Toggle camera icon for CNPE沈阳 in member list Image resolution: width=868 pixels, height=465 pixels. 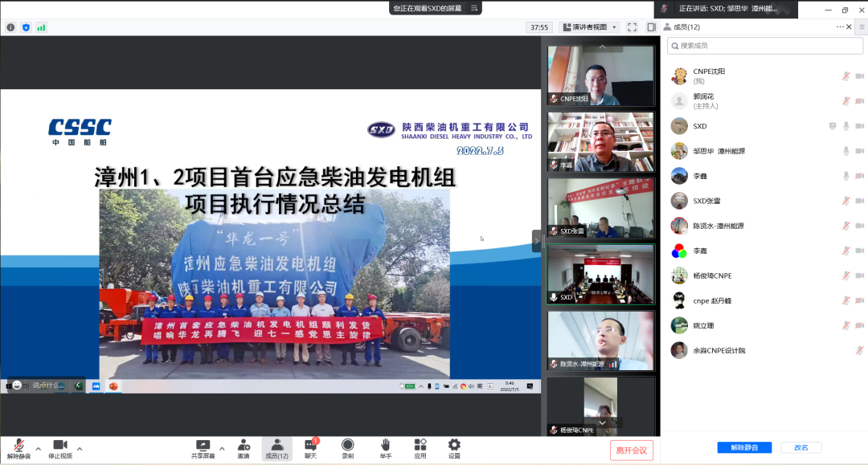(x=859, y=76)
